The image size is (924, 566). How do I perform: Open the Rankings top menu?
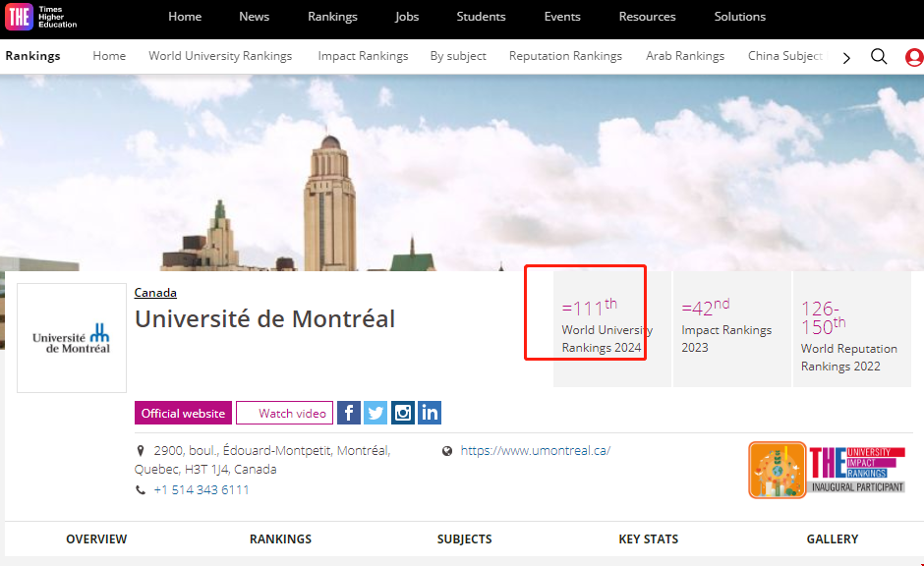tap(332, 17)
